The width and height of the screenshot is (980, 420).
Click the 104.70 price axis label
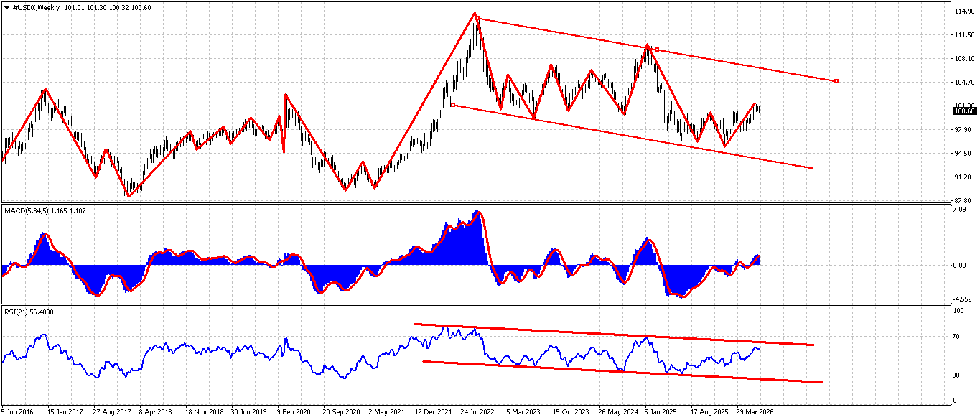coord(963,83)
